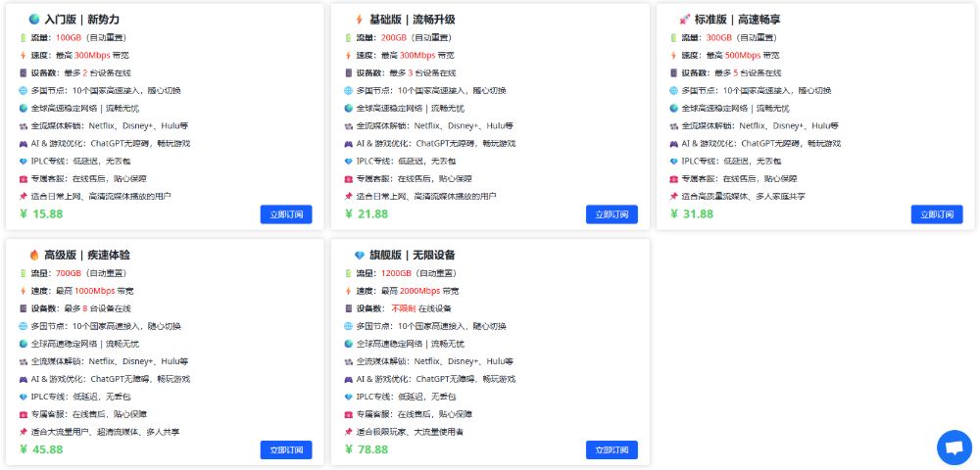This screenshot has height=470, width=980.
Task: Click battery icon next to 200GB traffic
Action: click(349, 37)
